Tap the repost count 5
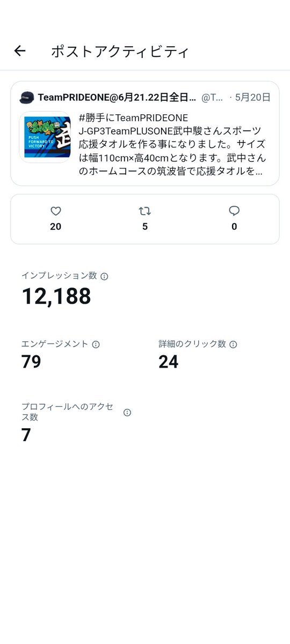Viewport: 290px width, 644px height. click(145, 226)
